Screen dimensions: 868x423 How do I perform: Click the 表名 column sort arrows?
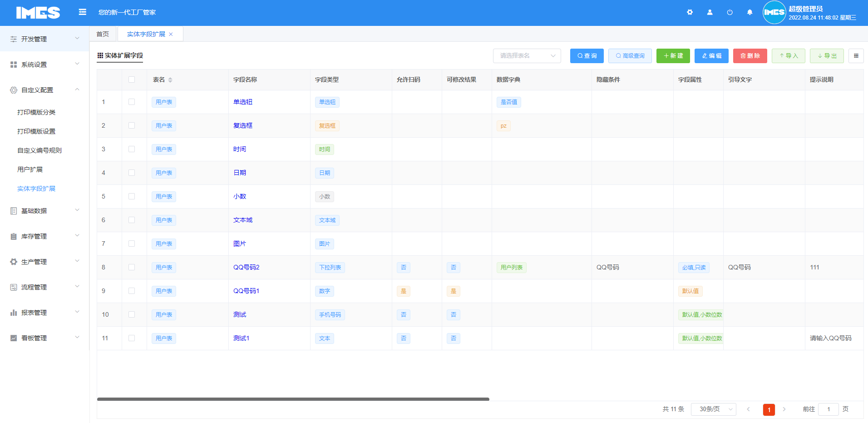170,80
